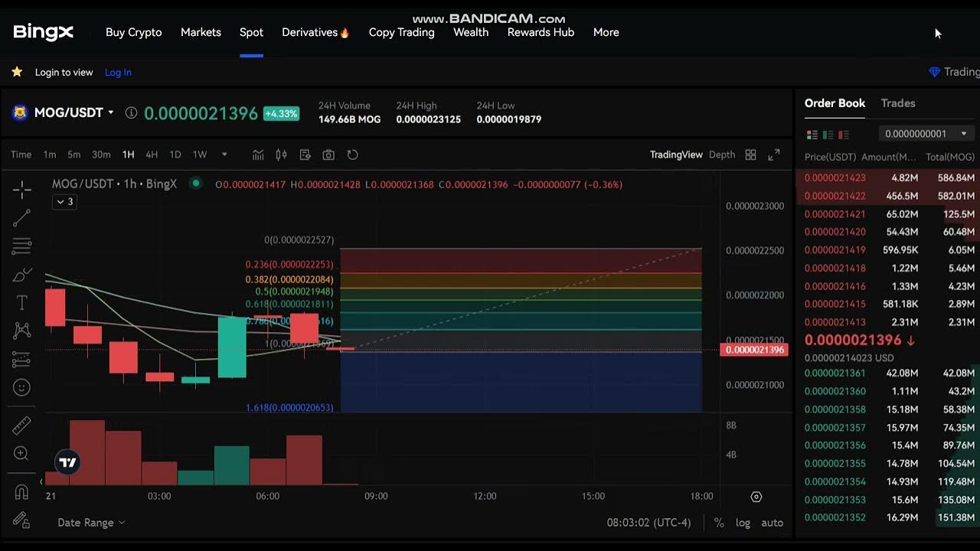This screenshot has width=980, height=551.
Task: Open the Markets page
Action: pyautogui.click(x=201, y=32)
